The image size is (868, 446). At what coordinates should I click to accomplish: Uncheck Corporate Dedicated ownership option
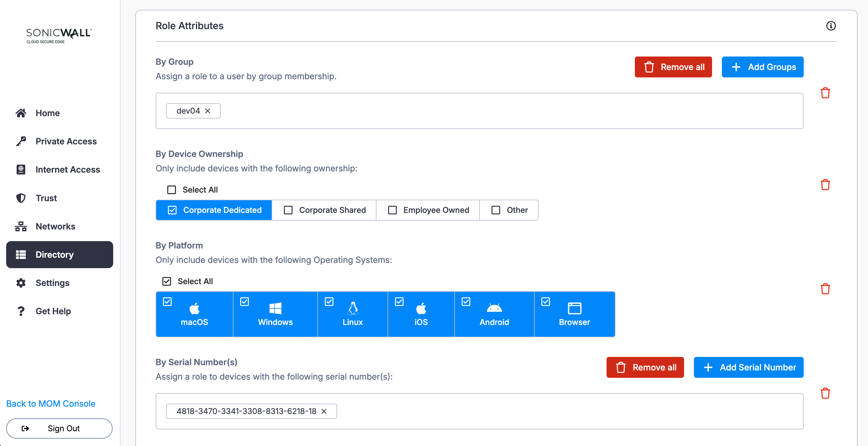(214, 210)
